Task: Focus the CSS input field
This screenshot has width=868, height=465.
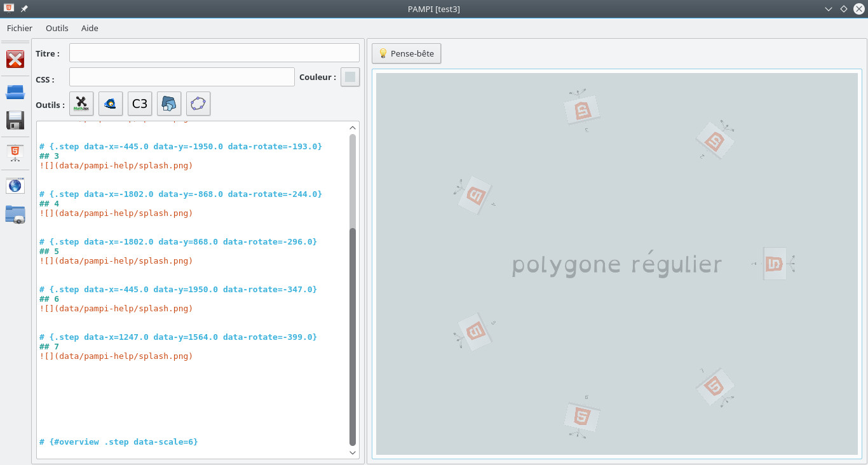Action: [x=182, y=77]
